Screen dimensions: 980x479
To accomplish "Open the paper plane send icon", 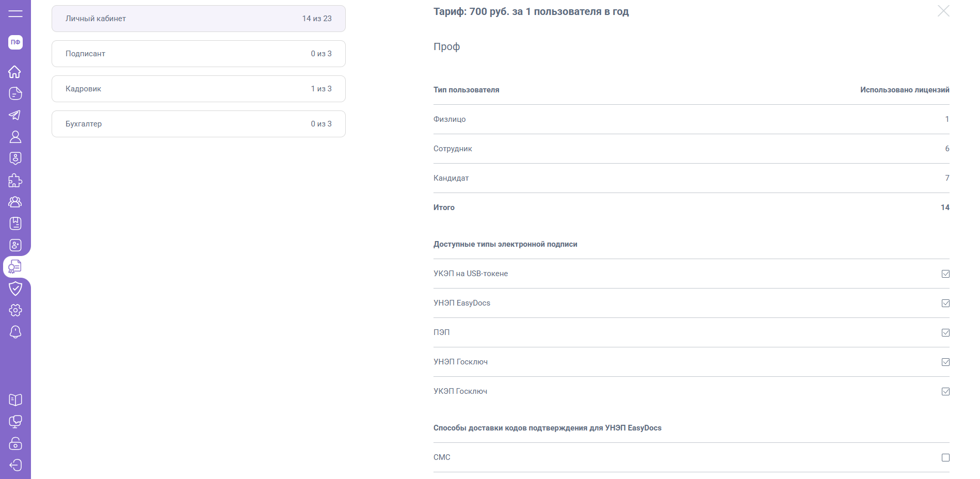I will pyautogui.click(x=15, y=115).
